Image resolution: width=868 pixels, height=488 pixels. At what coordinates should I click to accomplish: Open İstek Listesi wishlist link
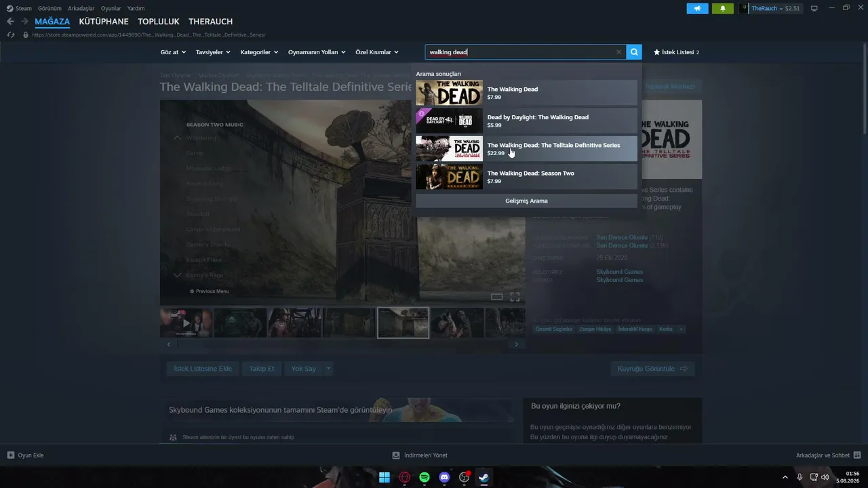676,52
